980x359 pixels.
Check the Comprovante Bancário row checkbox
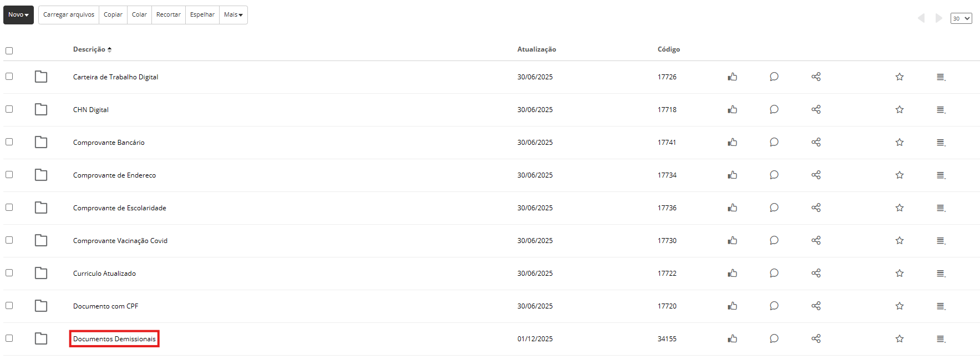[x=9, y=142]
